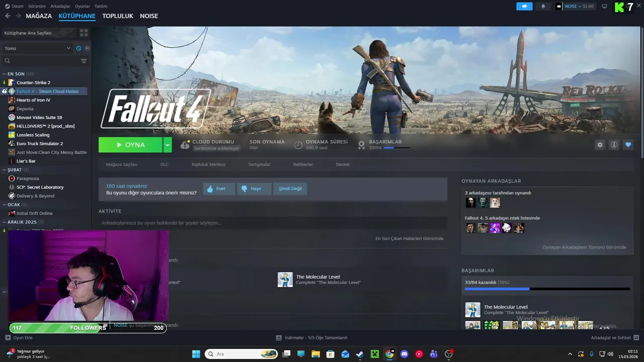Click the cloud status icon

tap(185, 145)
